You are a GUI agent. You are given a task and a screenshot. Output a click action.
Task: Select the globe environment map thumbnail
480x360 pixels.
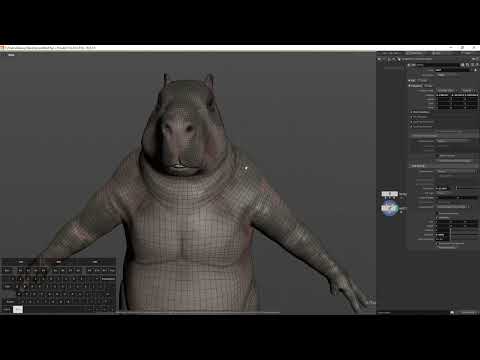coord(389,208)
